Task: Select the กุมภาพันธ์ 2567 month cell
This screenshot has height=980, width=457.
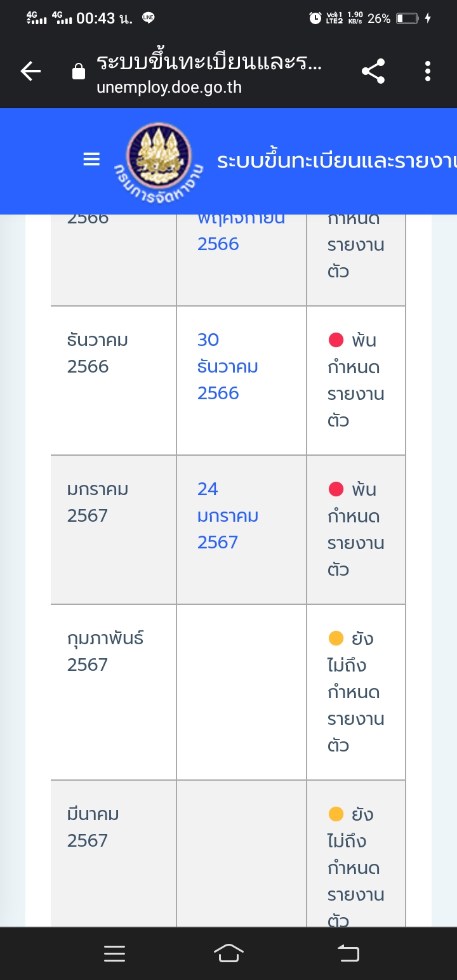Action: [x=114, y=692]
